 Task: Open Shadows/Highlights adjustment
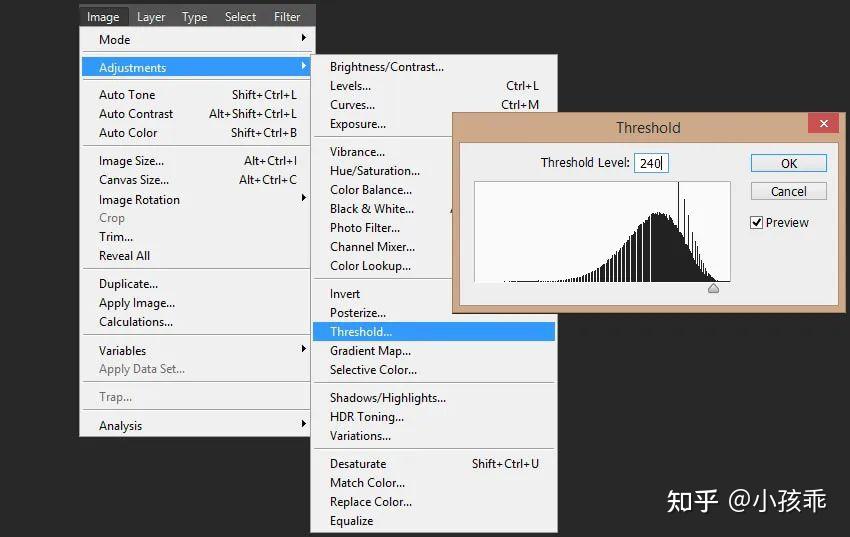coord(434,398)
